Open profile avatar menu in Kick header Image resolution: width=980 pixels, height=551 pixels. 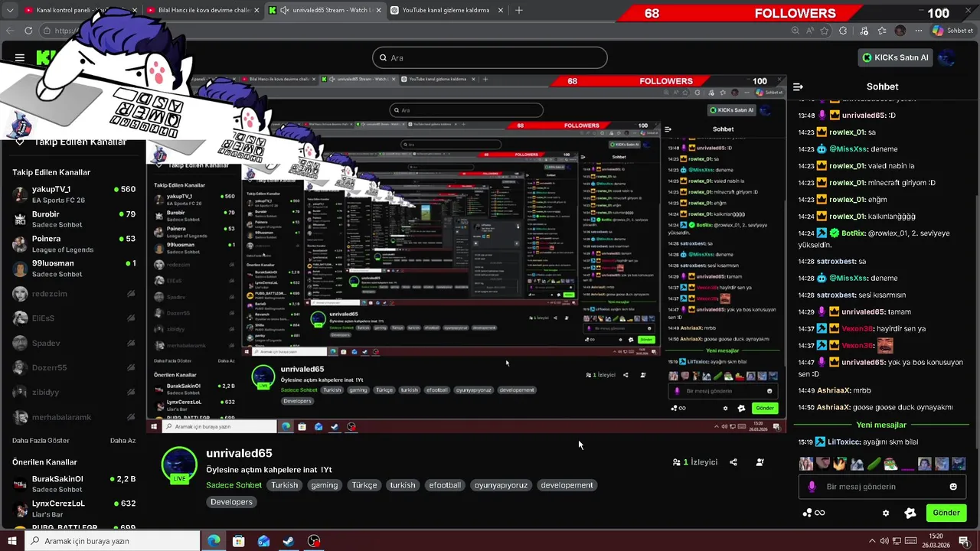coord(947,57)
